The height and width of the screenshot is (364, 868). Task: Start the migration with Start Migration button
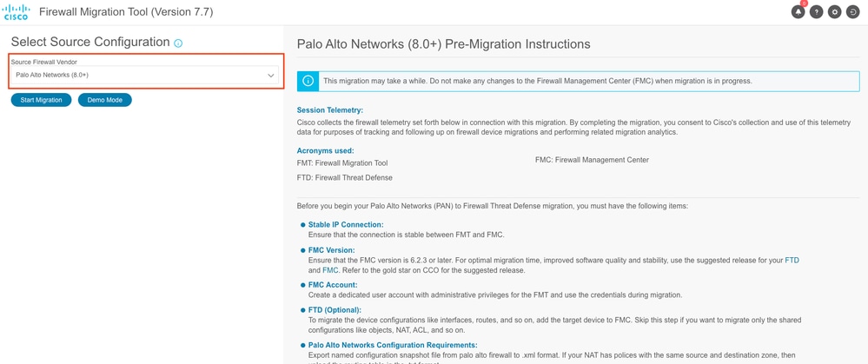(x=41, y=100)
